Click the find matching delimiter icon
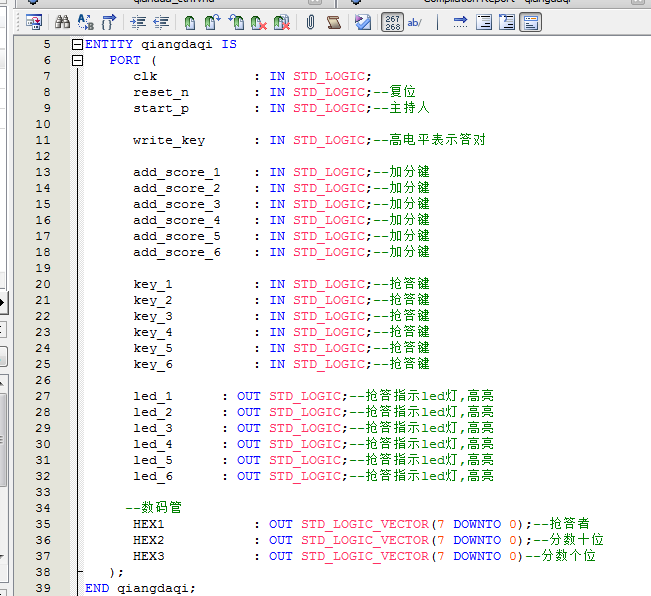 109,22
